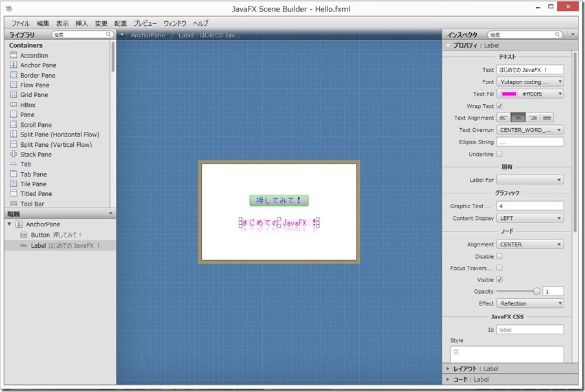Open the 変更 menu

point(101,23)
